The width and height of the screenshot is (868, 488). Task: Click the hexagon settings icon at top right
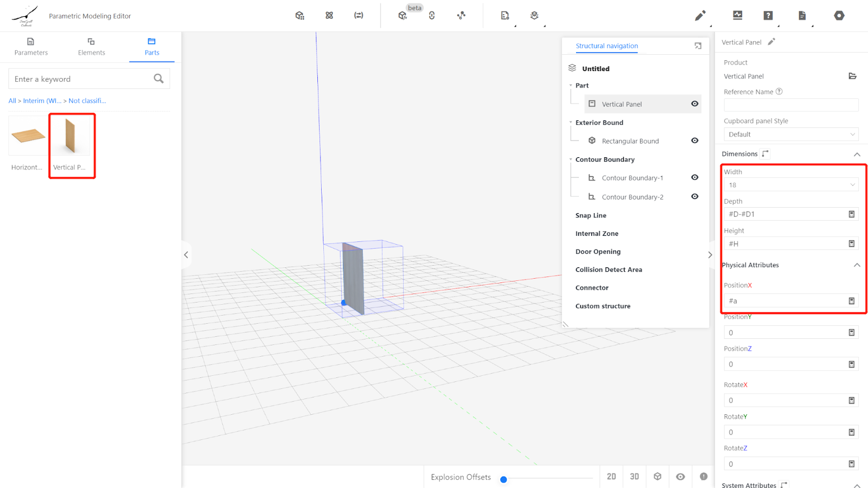pyautogui.click(x=839, y=16)
